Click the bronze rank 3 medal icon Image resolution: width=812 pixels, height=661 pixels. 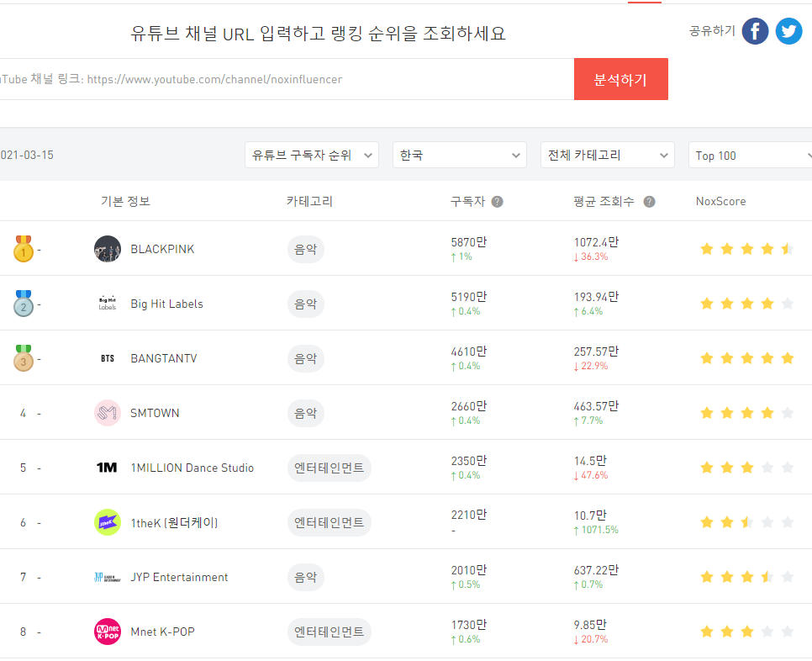[24, 358]
